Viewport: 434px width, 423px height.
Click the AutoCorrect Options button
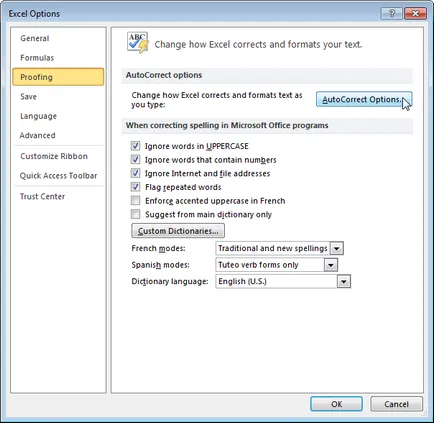tap(364, 100)
